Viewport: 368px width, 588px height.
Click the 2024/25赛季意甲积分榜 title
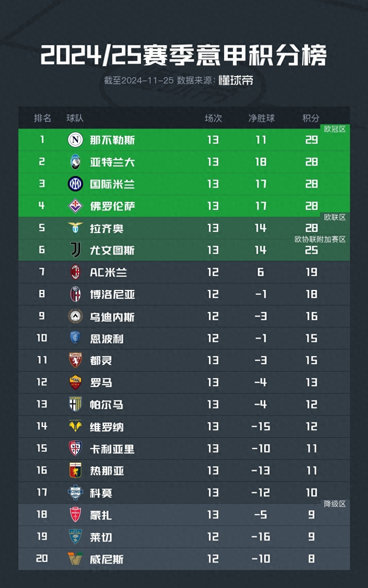(x=184, y=55)
